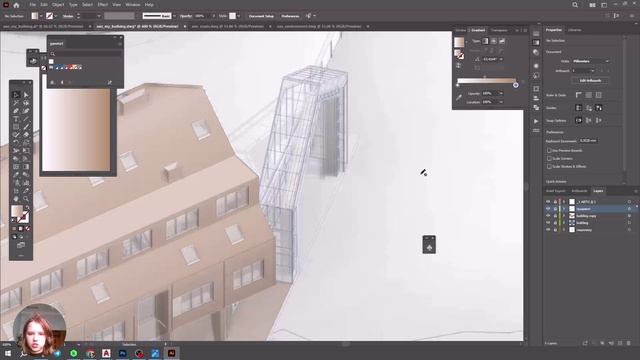Toggle the Show Rulers icon in Properties
The width and height of the screenshot is (640, 360).
point(578,95)
